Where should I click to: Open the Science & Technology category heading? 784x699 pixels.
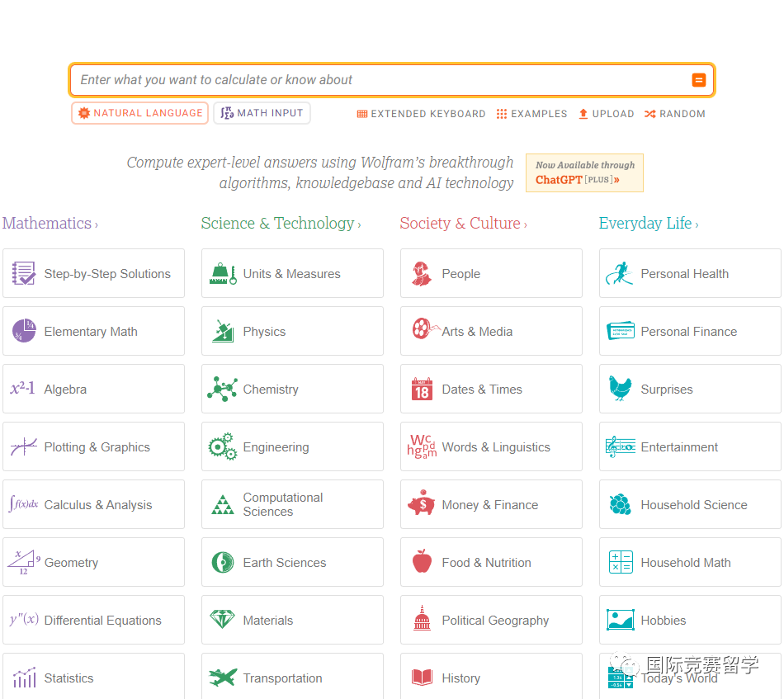(281, 223)
